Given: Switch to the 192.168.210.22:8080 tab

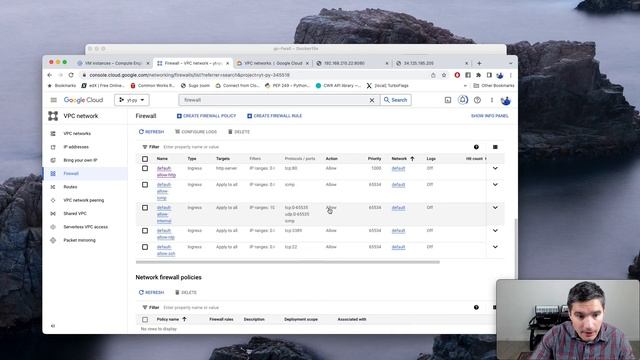Looking at the screenshot, I should click(x=353, y=63).
